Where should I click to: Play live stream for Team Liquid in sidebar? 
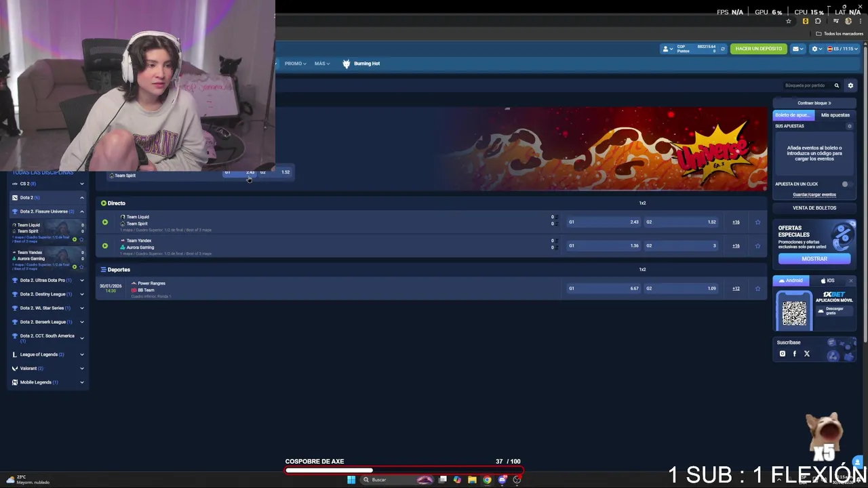click(x=75, y=239)
